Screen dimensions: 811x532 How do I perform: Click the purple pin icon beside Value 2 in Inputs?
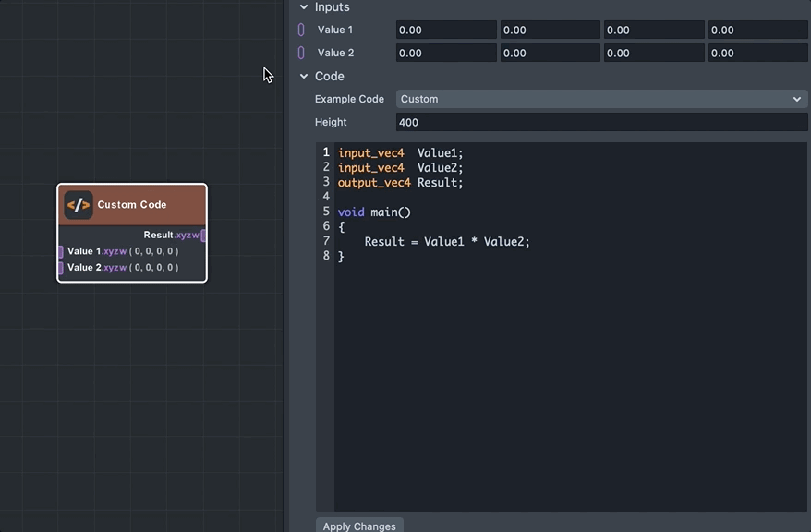pos(301,53)
